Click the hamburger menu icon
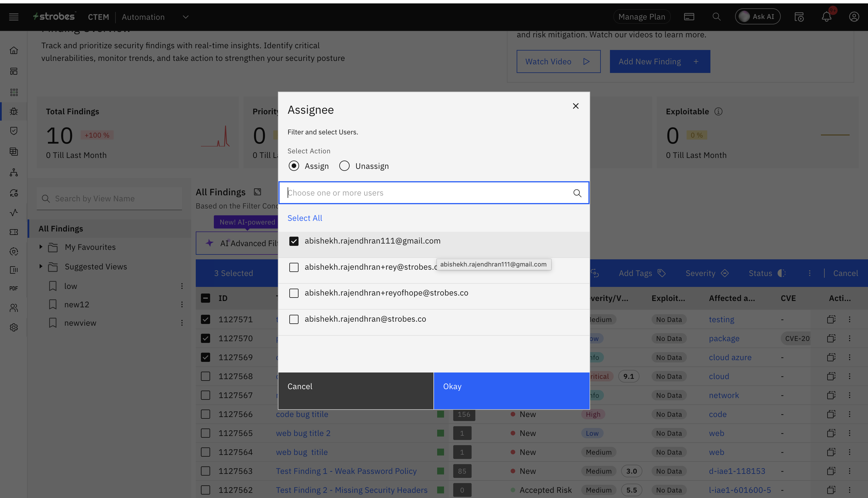Image resolution: width=868 pixels, height=498 pixels. point(14,17)
